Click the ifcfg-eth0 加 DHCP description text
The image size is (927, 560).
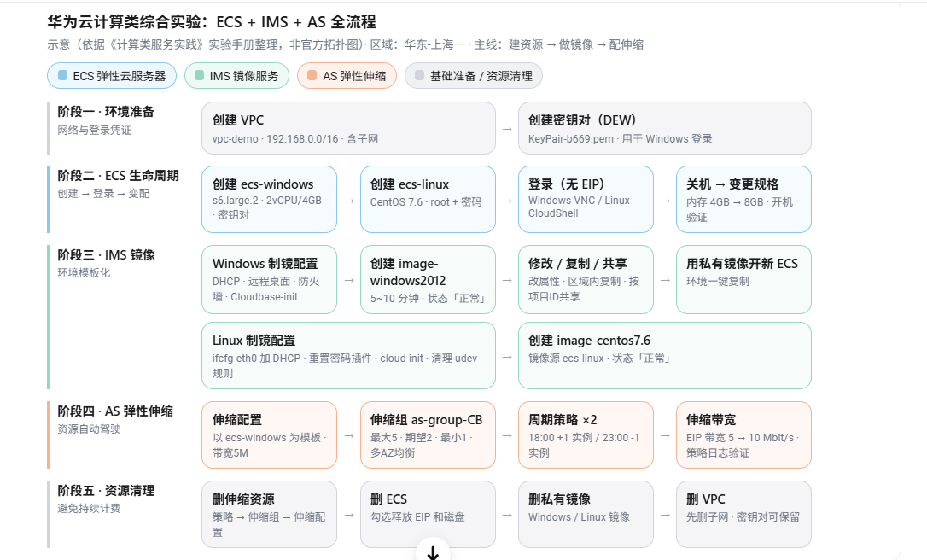(345, 365)
